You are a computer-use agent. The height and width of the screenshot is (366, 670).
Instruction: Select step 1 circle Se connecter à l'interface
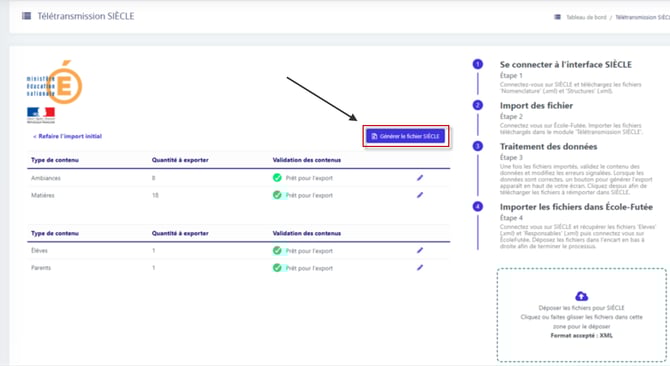pyautogui.click(x=478, y=64)
